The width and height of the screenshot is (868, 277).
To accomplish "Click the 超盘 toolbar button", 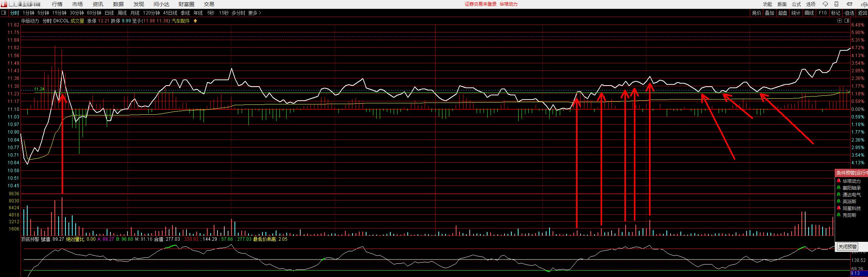I will click(783, 13).
